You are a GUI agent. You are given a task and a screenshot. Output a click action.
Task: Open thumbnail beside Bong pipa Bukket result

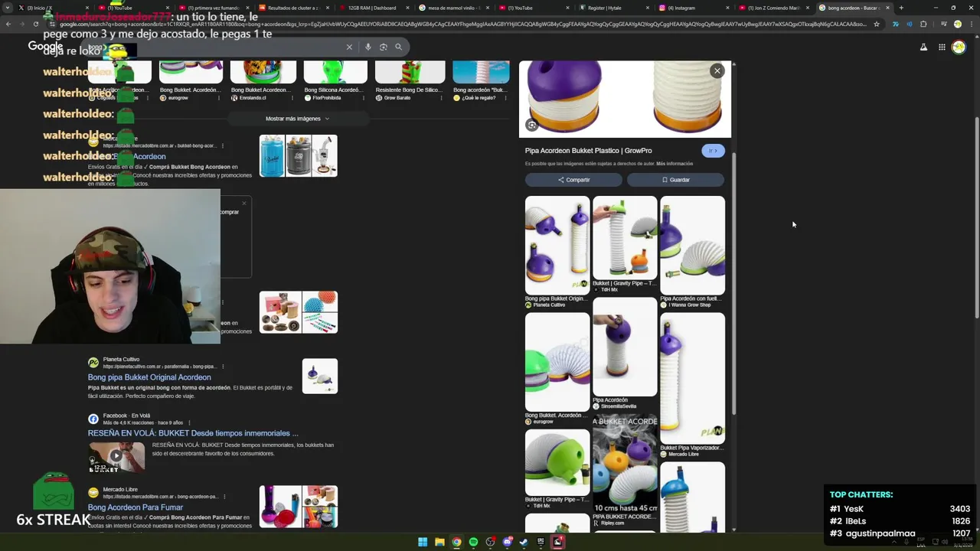tap(320, 377)
